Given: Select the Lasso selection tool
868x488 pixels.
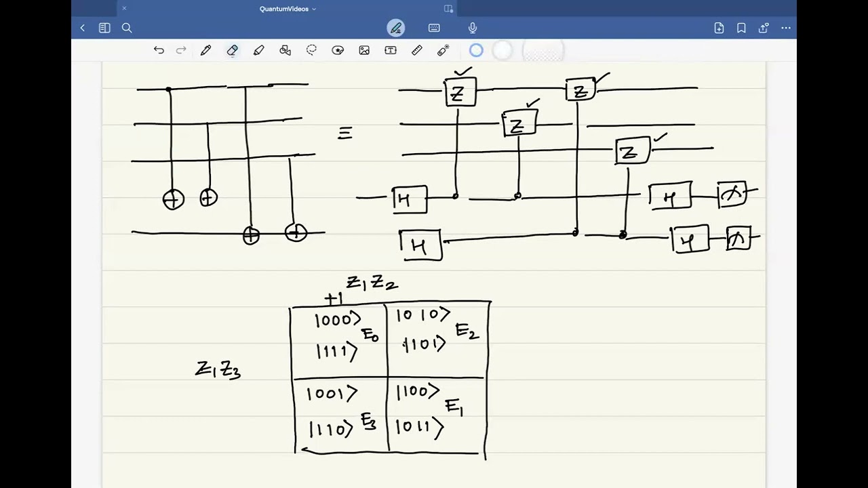Looking at the screenshot, I should (311, 50).
